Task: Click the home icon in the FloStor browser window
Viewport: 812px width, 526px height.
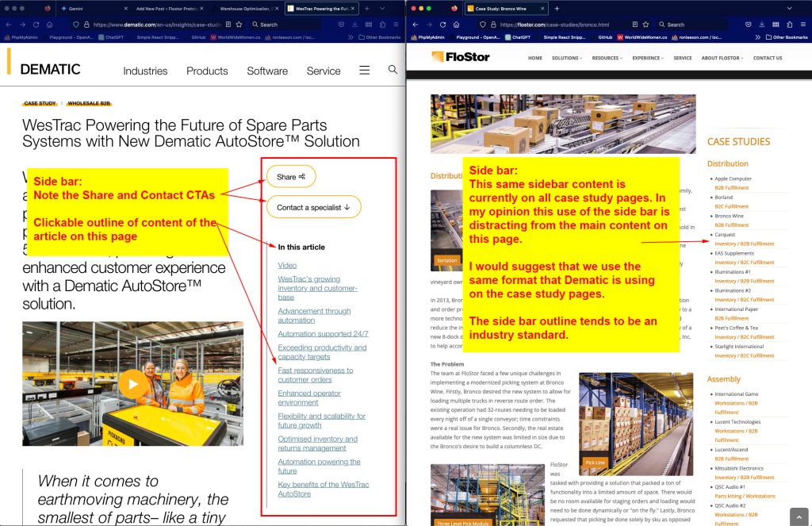Action: [456, 25]
